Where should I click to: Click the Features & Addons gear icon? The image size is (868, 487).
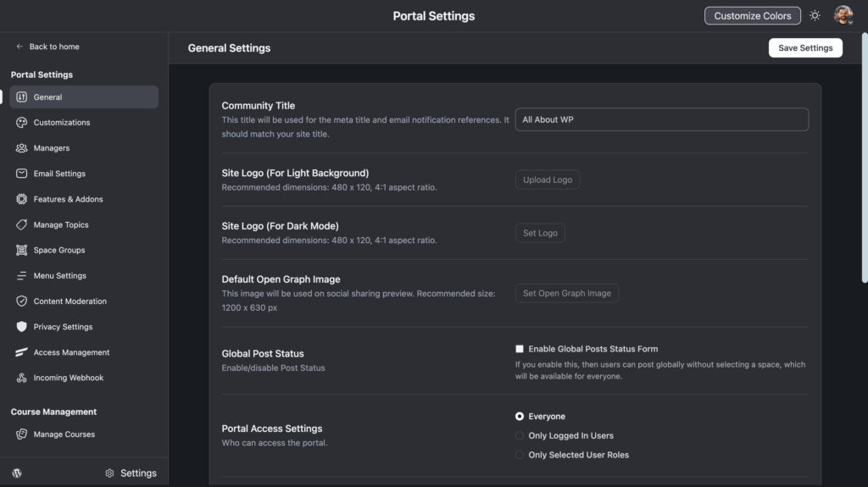(21, 199)
